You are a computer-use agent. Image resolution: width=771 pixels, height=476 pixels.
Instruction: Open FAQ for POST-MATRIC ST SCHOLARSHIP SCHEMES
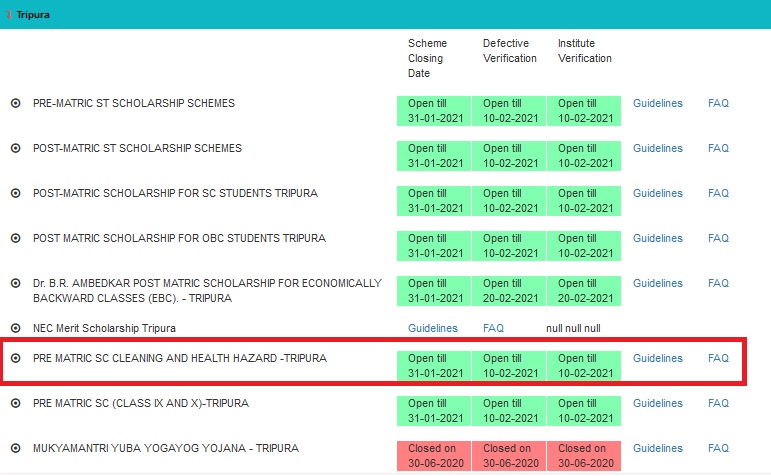click(x=718, y=149)
